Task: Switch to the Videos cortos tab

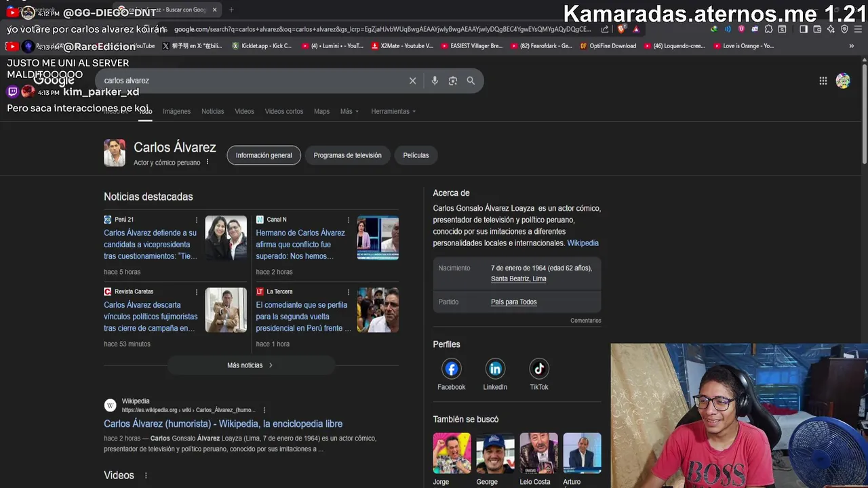Action: [284, 111]
